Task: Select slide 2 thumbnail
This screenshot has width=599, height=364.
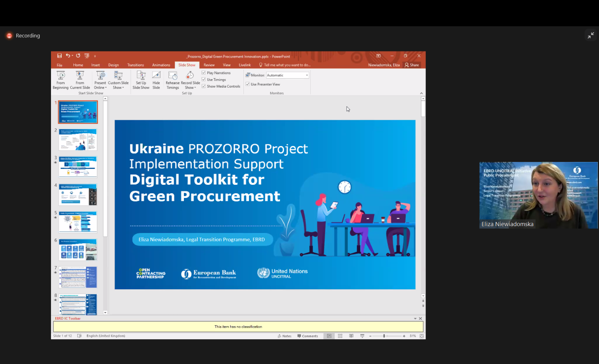Action: (x=78, y=139)
